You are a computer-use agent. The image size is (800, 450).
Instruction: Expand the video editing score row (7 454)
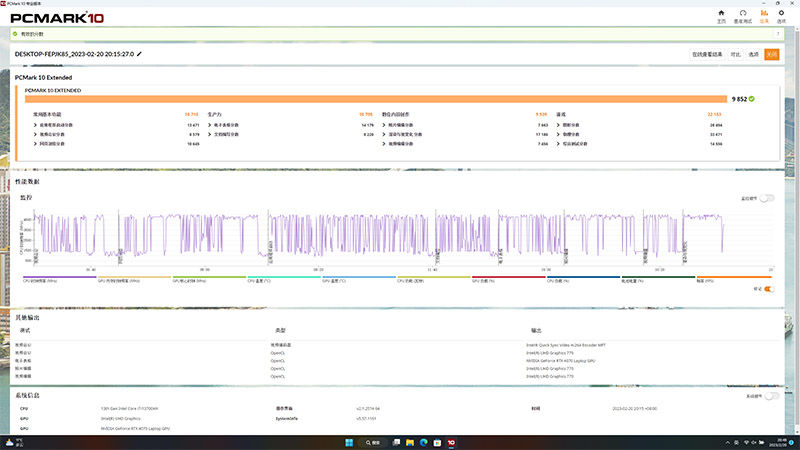coord(465,144)
